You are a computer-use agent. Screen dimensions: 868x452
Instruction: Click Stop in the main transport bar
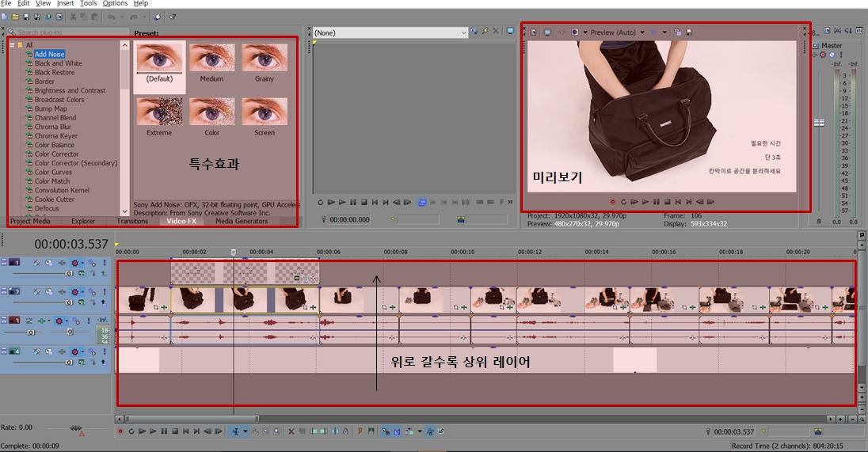point(175,431)
